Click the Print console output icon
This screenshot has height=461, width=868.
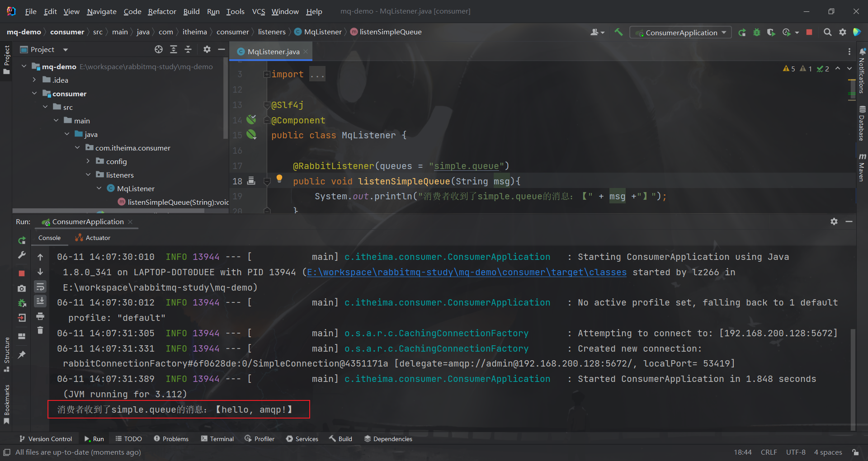pyautogui.click(x=40, y=316)
